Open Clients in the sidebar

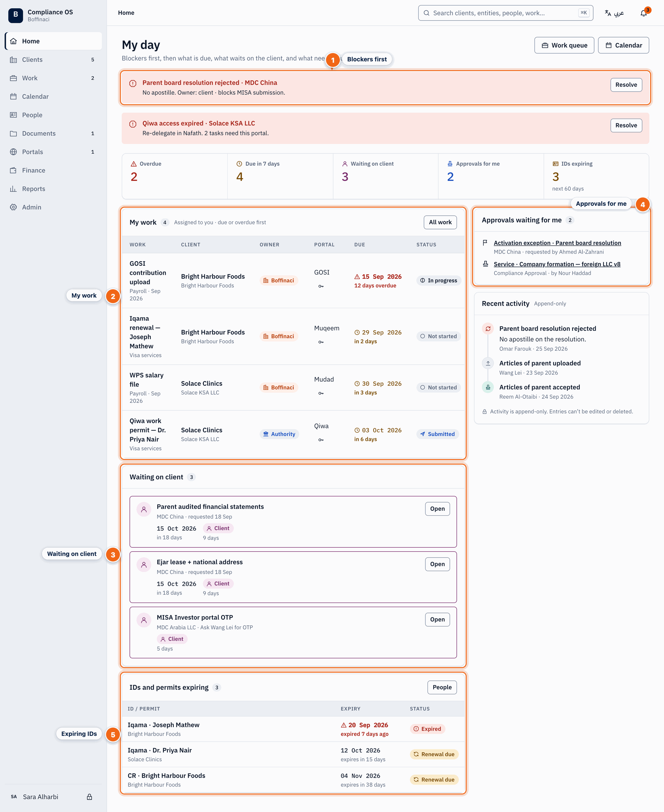pos(54,59)
